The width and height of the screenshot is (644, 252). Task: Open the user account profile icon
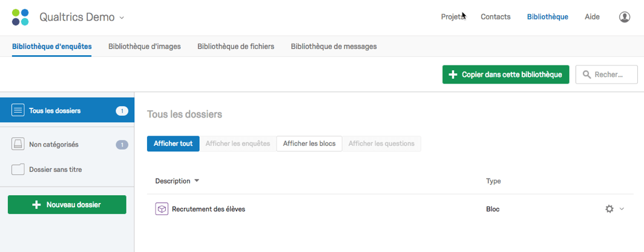(624, 18)
